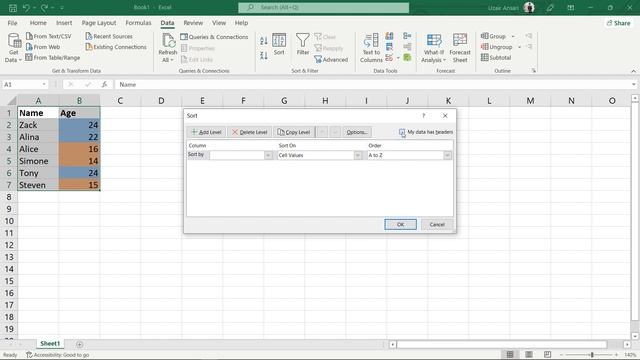Switch to Page Layout view icon
Viewport: 640px width, 360px height.
(529, 354)
